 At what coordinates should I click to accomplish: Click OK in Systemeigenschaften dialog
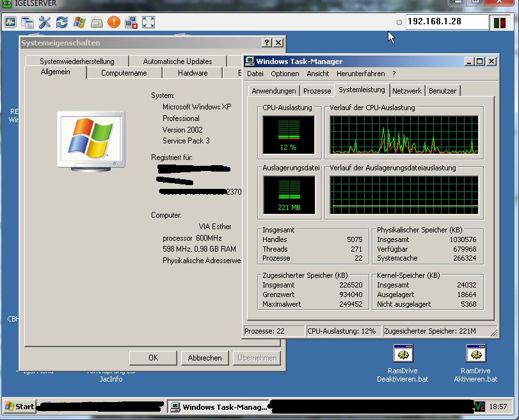coord(153,358)
